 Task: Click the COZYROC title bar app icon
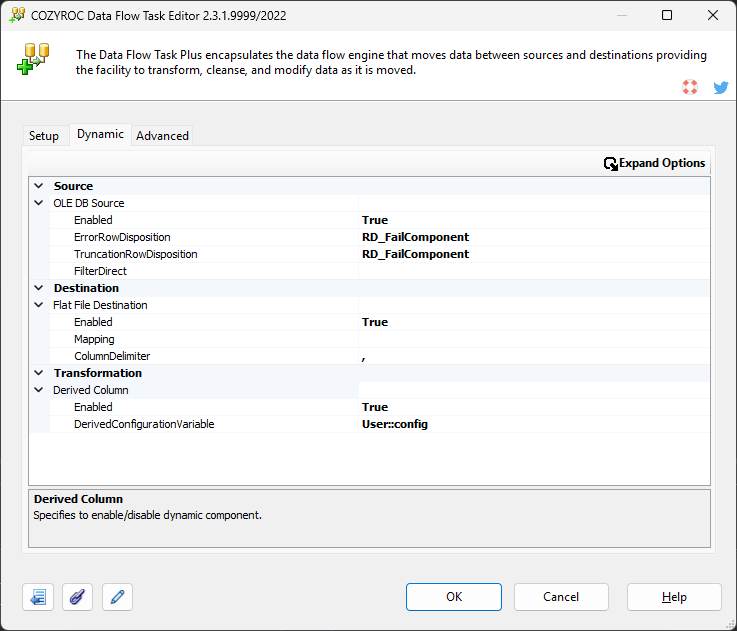pyautogui.click(x=17, y=15)
